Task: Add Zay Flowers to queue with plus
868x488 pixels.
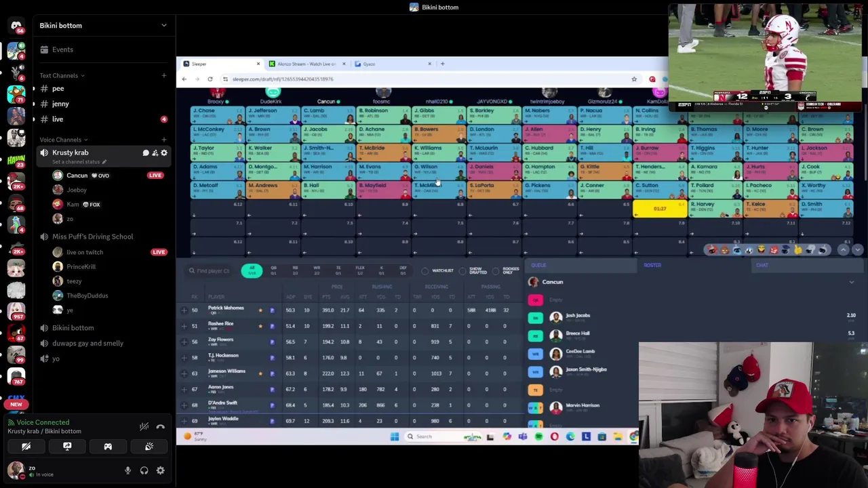Action: [184, 342]
